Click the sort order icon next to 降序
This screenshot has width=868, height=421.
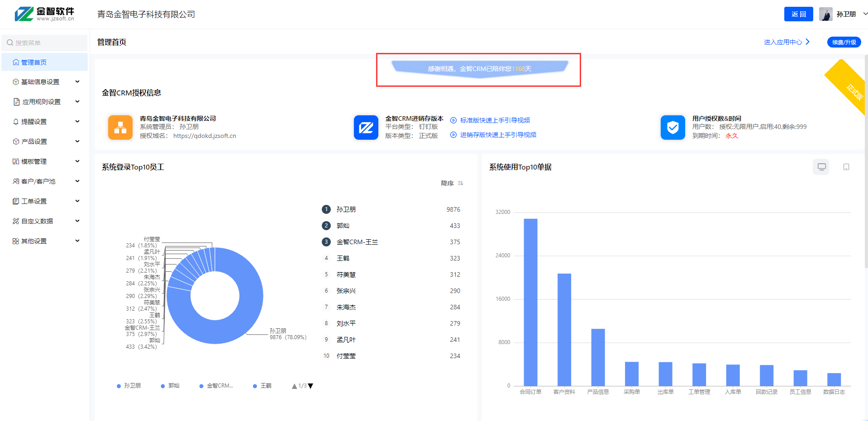[460, 183]
